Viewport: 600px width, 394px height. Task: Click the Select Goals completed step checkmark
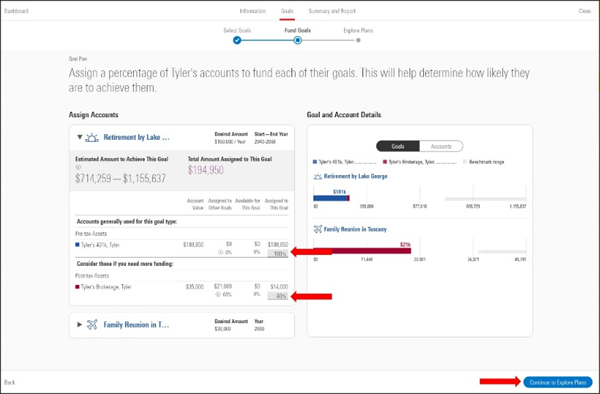tap(237, 40)
